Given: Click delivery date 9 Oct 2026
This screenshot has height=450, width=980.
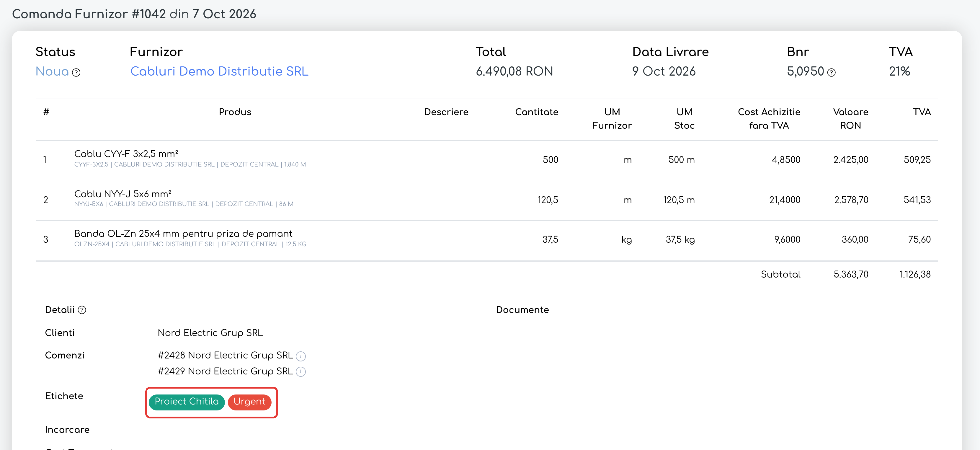Looking at the screenshot, I should (x=664, y=71).
